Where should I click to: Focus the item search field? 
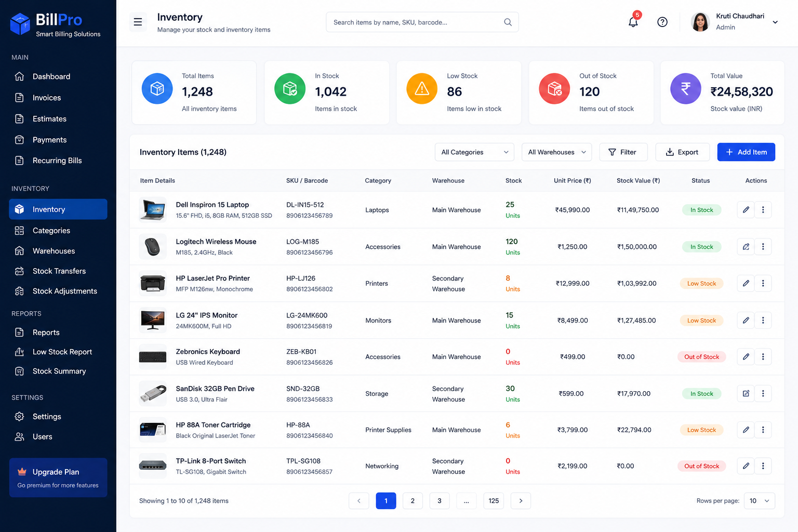(422, 22)
